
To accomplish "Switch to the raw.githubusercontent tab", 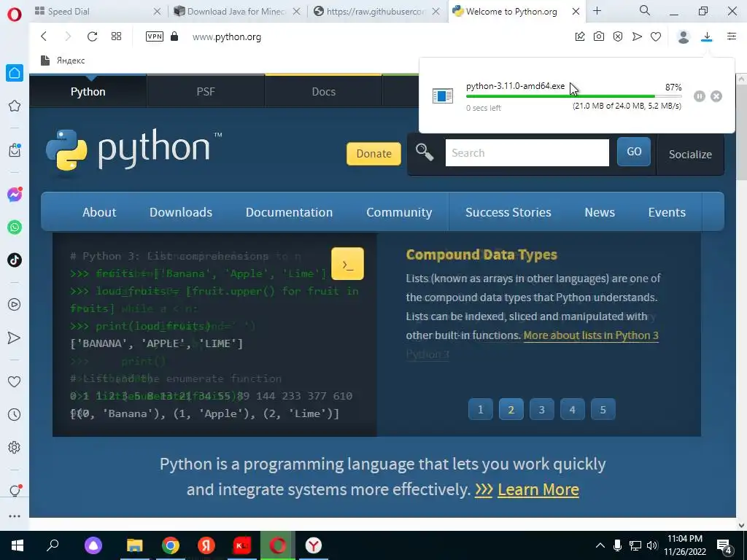I will pyautogui.click(x=376, y=12).
